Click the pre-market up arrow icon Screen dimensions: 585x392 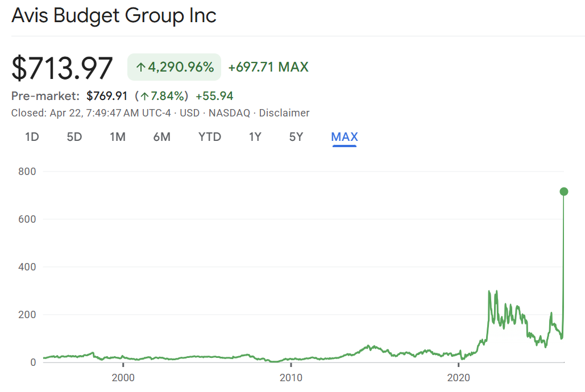[x=145, y=96]
